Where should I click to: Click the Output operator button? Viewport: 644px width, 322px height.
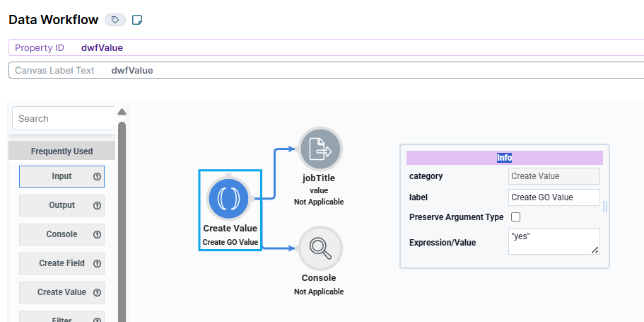62,206
